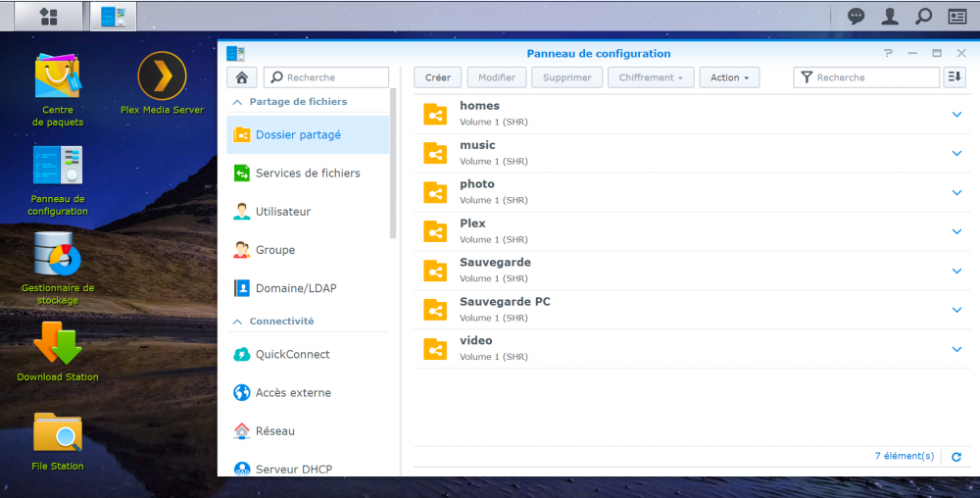Open the Action dropdown menu
The height and width of the screenshot is (498, 980).
coord(730,77)
